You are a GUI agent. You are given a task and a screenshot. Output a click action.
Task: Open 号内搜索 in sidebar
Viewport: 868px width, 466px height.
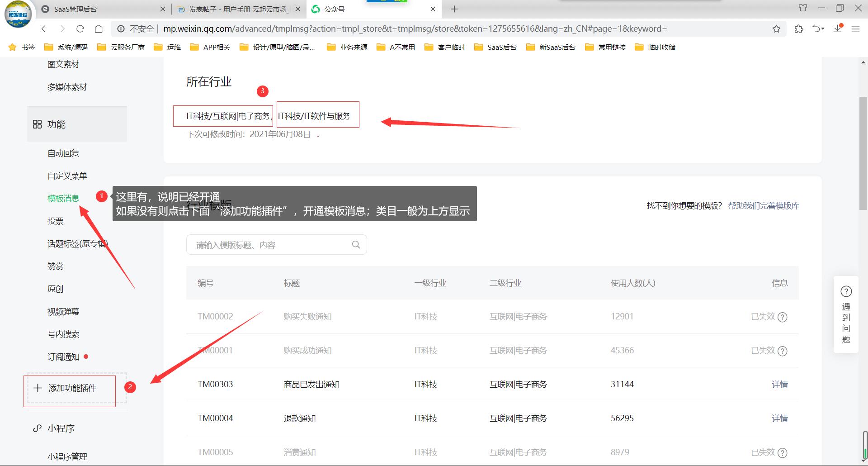pyautogui.click(x=63, y=334)
